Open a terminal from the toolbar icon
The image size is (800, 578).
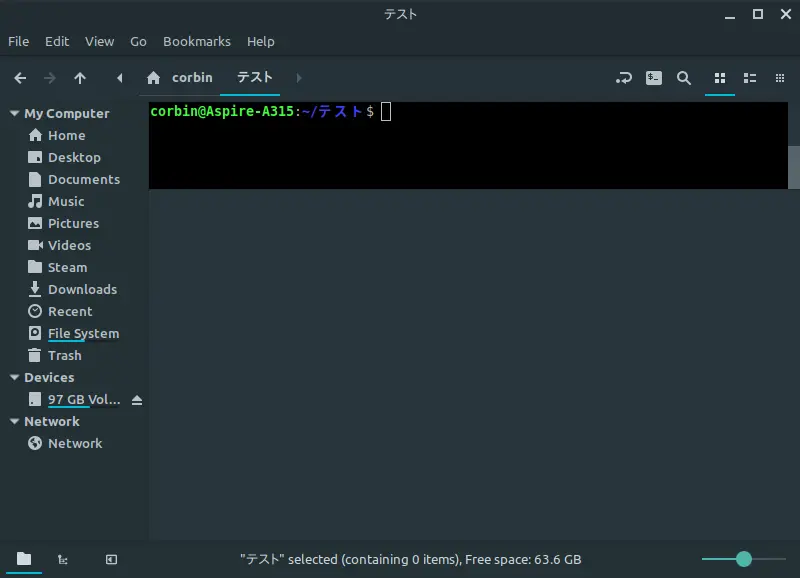click(x=654, y=78)
